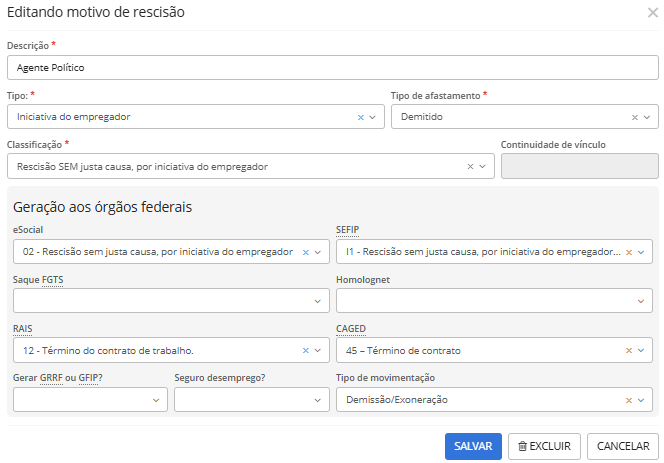This screenshot has height=463, width=664.
Task: Clear the SEFIP selection with x
Action: pos(629,252)
